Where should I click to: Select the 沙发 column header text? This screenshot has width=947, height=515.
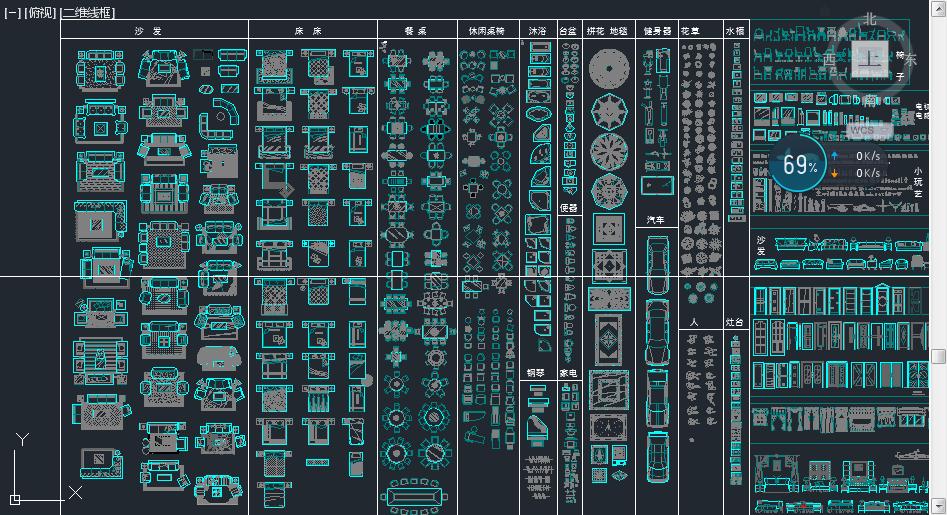click(x=148, y=30)
